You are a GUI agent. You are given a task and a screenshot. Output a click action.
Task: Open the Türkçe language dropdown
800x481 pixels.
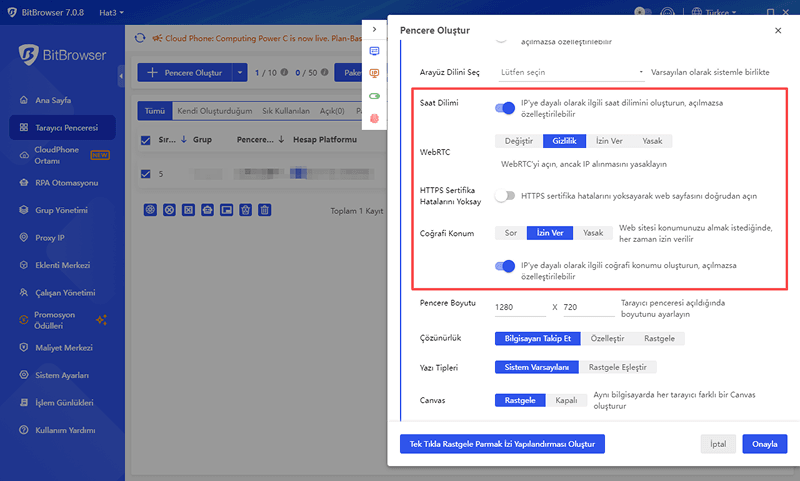point(718,11)
